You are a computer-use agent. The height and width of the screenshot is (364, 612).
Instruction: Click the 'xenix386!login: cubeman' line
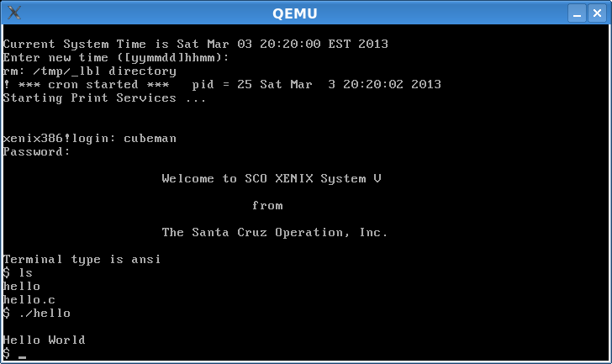(90, 139)
